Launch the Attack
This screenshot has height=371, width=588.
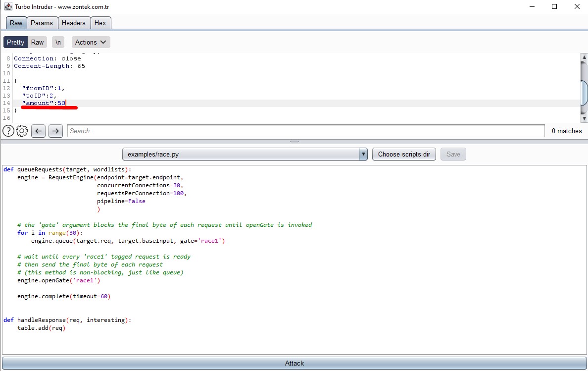click(x=294, y=363)
